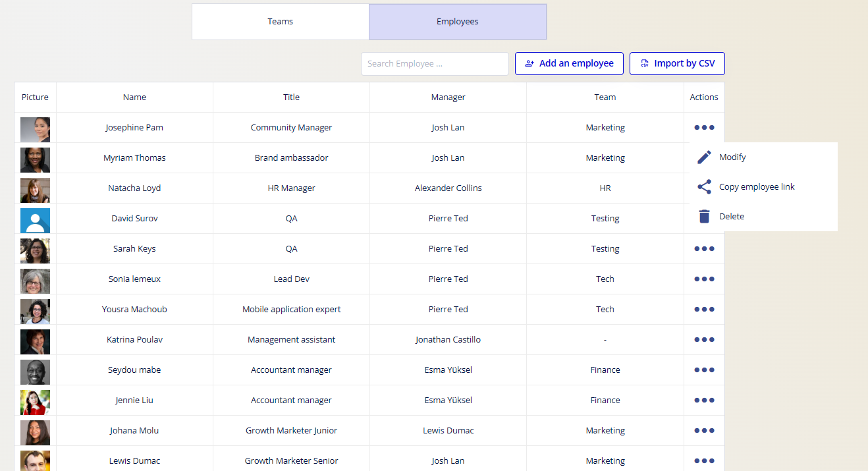Click Sarah Keys's profile picture

coord(35,251)
